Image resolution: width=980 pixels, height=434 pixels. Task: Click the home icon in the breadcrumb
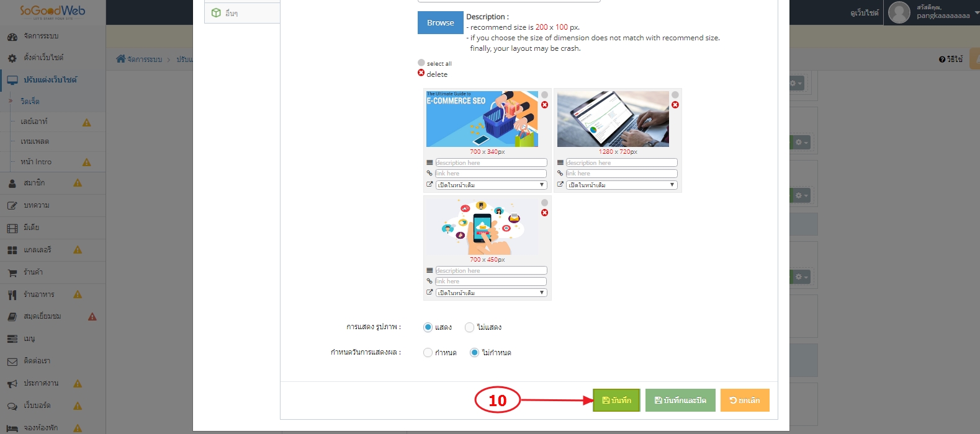(x=120, y=59)
